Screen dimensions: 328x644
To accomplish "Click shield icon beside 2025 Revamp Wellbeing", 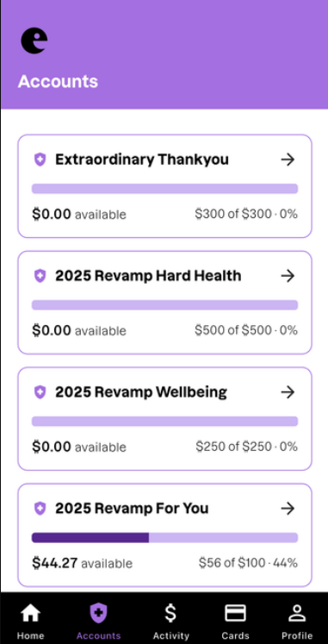I will click(40, 392).
